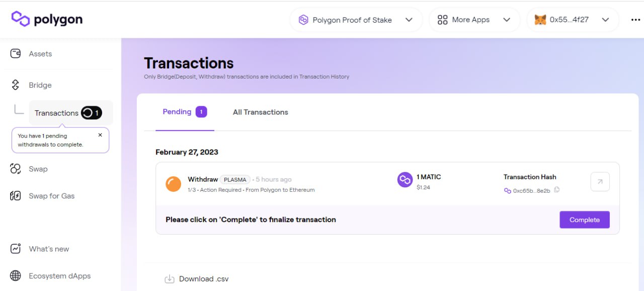Click the "Transaction Hash" label
This screenshot has height=291, width=644.
530,177
